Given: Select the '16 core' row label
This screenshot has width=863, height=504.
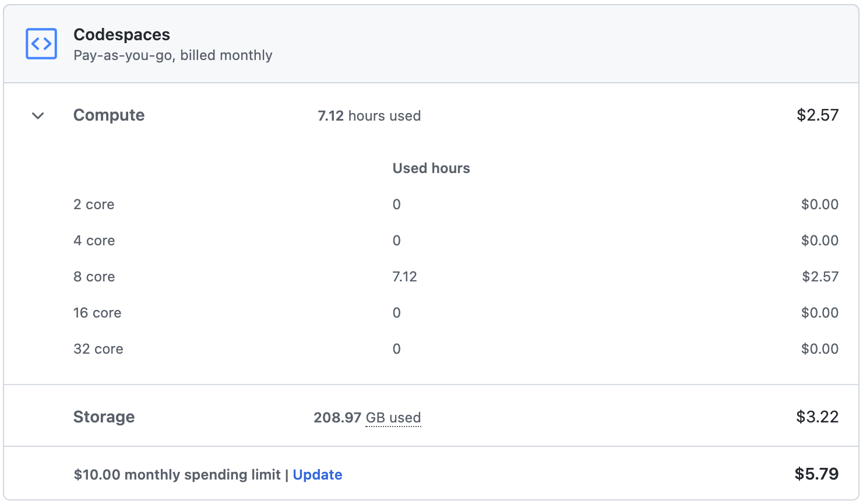Looking at the screenshot, I should (x=97, y=313).
